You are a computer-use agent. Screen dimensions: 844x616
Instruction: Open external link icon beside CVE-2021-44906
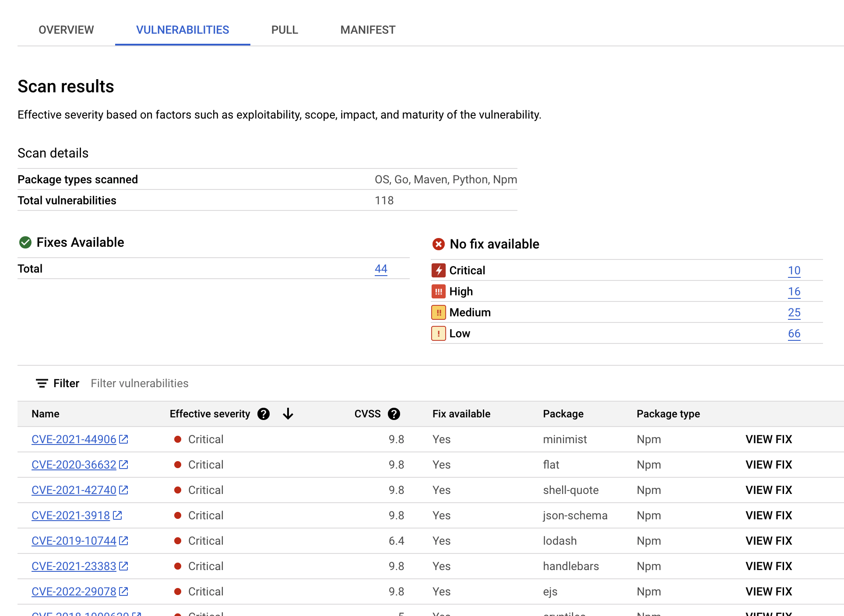124,439
